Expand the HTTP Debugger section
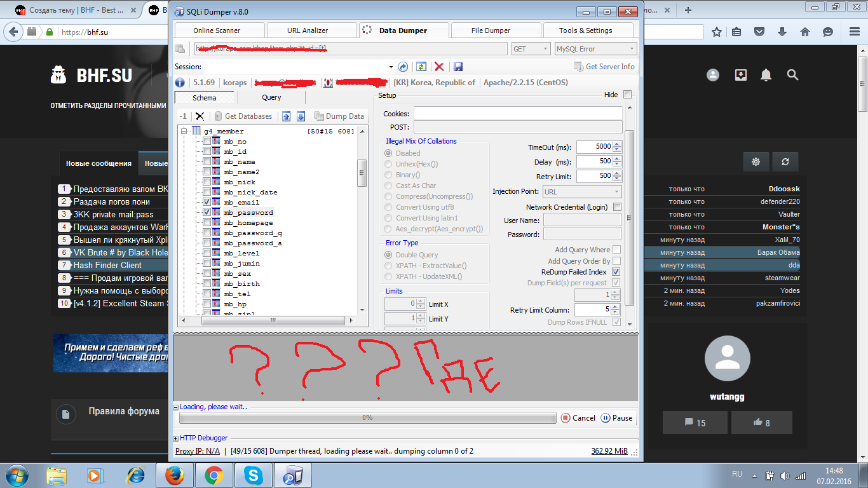868x488 pixels. pos(176,438)
